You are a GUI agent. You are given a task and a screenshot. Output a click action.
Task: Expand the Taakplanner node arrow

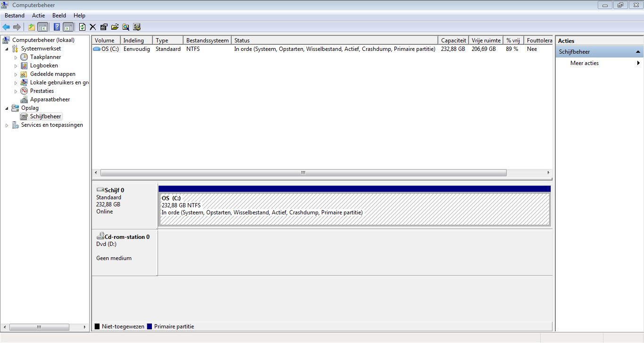tap(16, 57)
